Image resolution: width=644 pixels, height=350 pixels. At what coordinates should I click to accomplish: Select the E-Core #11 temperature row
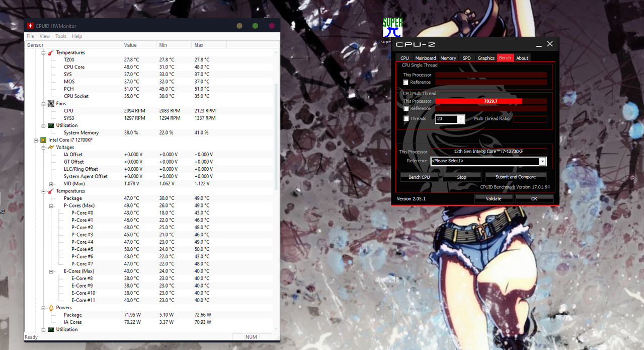pyautogui.click(x=149, y=301)
